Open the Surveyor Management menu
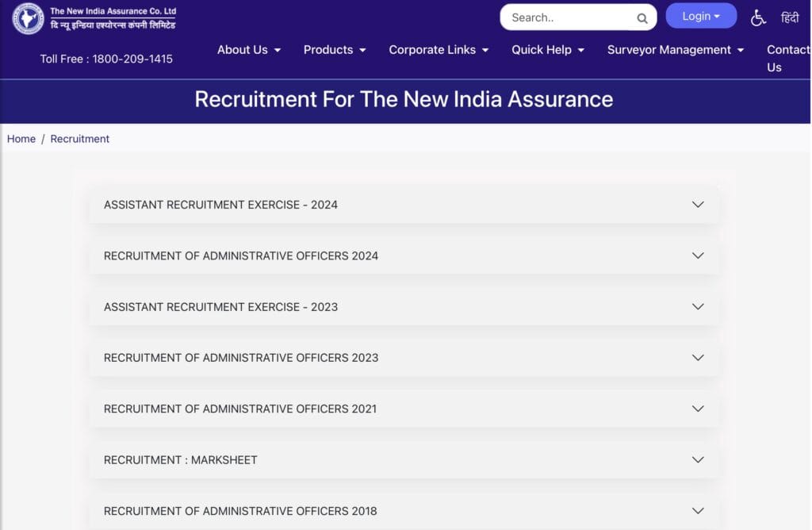 point(676,50)
